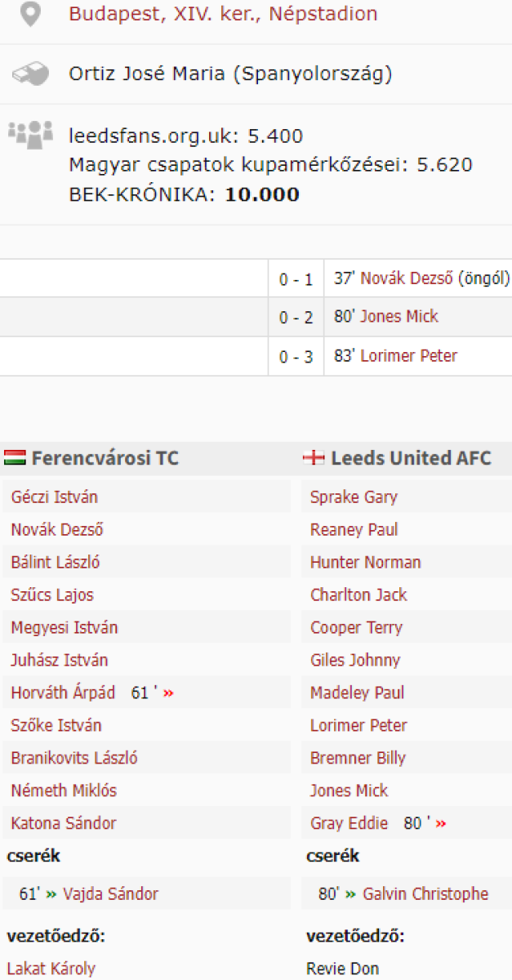Open Ferencvárosi TC team page
Viewport: 512px width, 980px height.
point(105,458)
